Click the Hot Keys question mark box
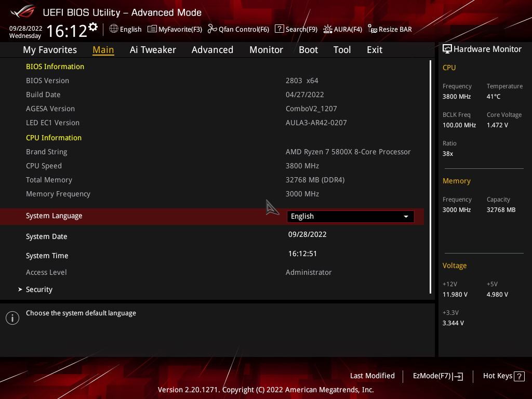Image resolution: width=532 pixels, height=399 pixels. click(519, 376)
